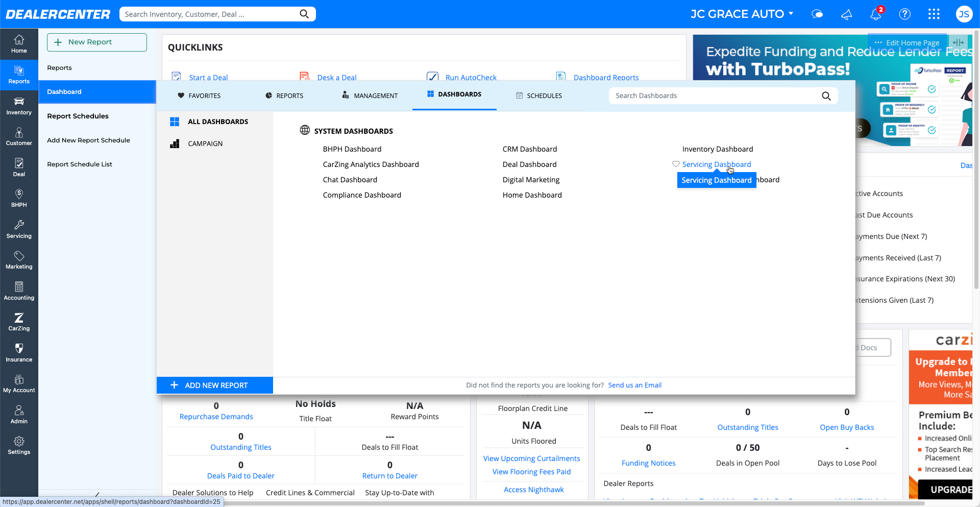Open Servicing section in sidebar

pos(19,229)
